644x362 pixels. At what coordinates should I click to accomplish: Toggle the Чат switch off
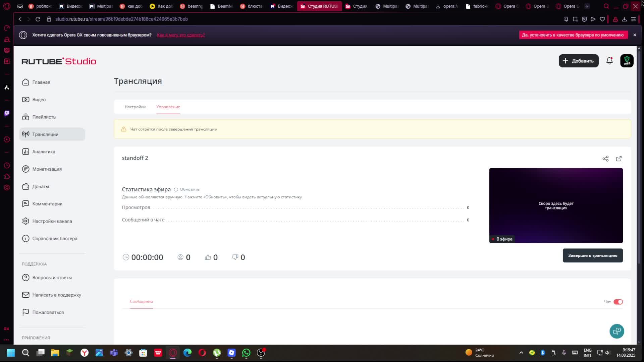point(618,302)
